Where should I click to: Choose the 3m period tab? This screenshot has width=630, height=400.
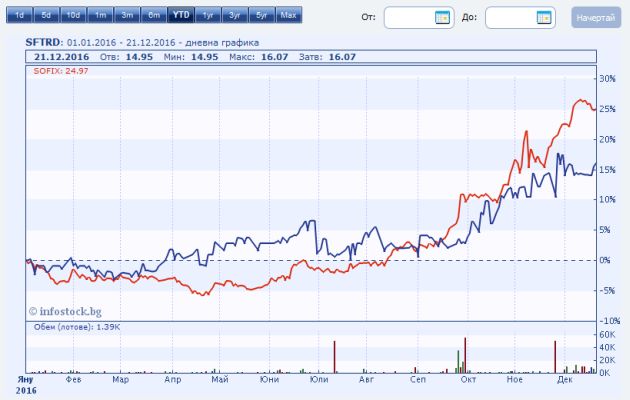[127, 15]
